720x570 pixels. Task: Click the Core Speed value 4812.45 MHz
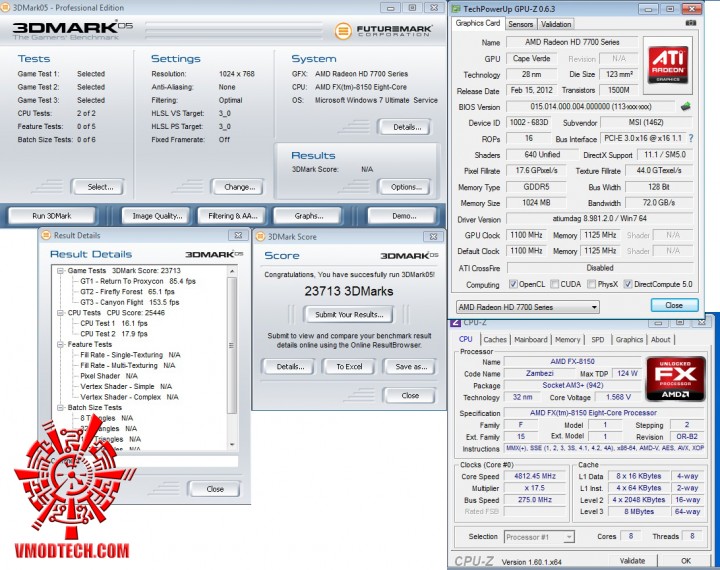534,476
